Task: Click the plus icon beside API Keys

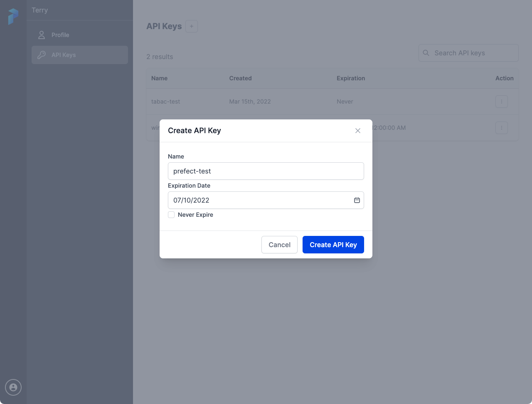Action: click(192, 26)
